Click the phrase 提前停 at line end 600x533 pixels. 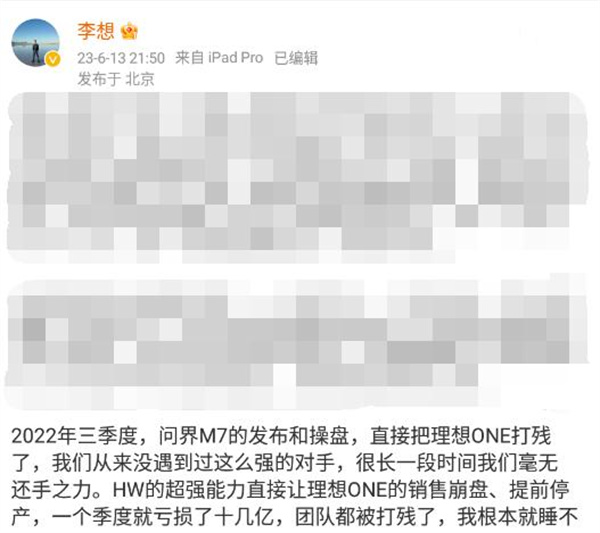click(539, 490)
